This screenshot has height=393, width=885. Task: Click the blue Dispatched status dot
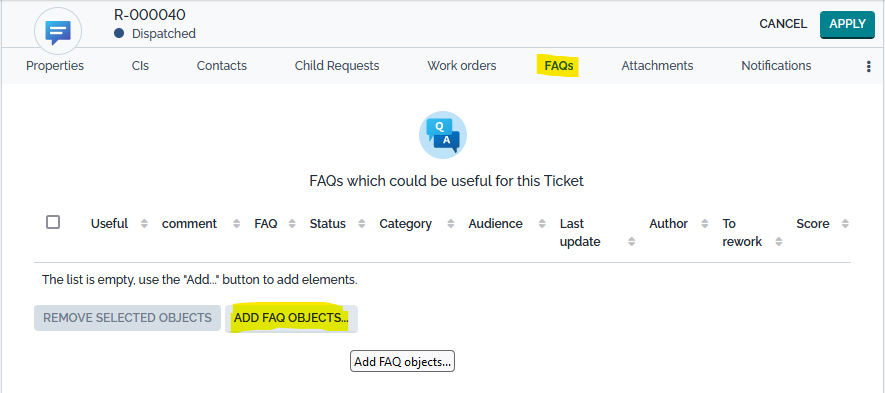(119, 33)
